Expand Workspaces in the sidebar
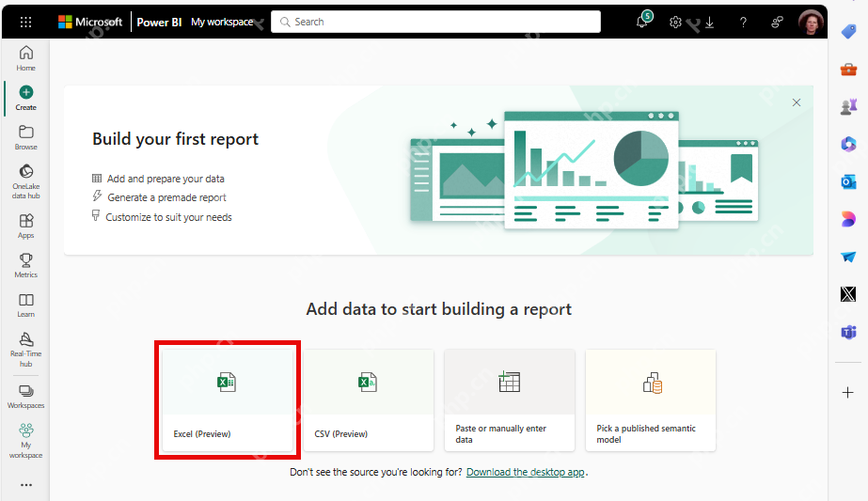 point(25,397)
